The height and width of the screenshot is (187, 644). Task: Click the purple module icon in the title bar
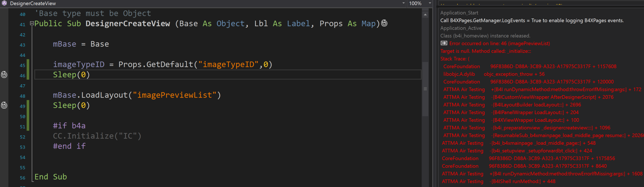tap(4, 3)
